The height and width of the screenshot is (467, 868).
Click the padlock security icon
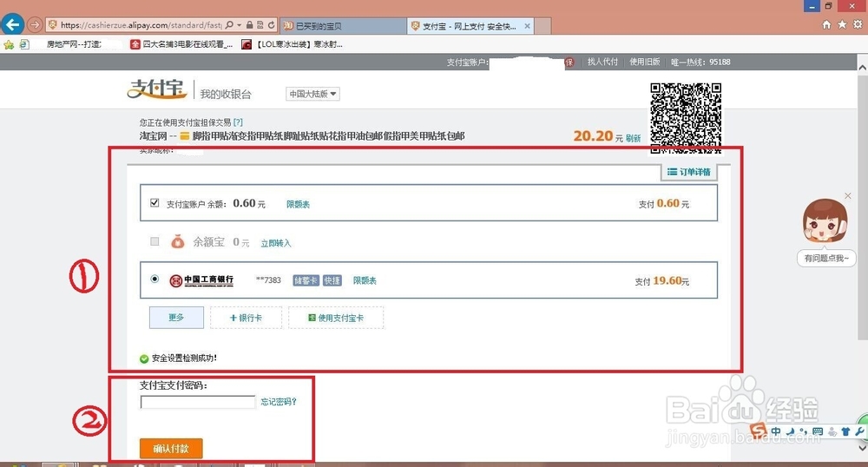[250, 25]
